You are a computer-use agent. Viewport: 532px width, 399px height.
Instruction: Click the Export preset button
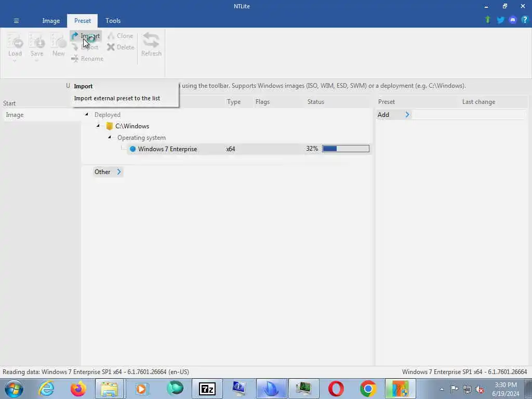(85, 47)
